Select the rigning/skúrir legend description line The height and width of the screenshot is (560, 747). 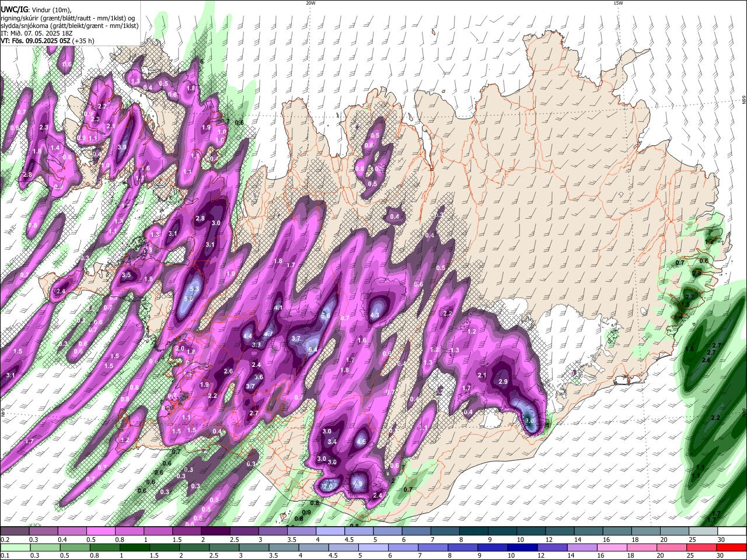[x=68, y=18]
